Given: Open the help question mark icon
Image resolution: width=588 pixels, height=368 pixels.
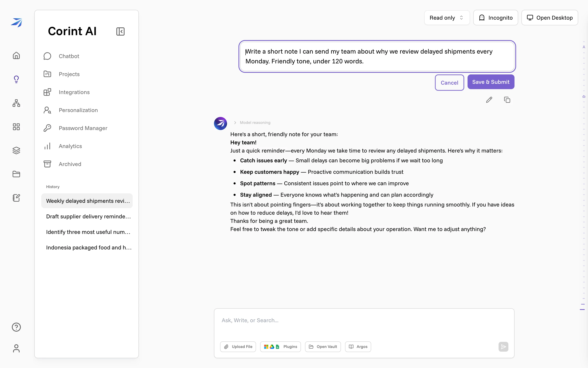Looking at the screenshot, I should (16, 327).
